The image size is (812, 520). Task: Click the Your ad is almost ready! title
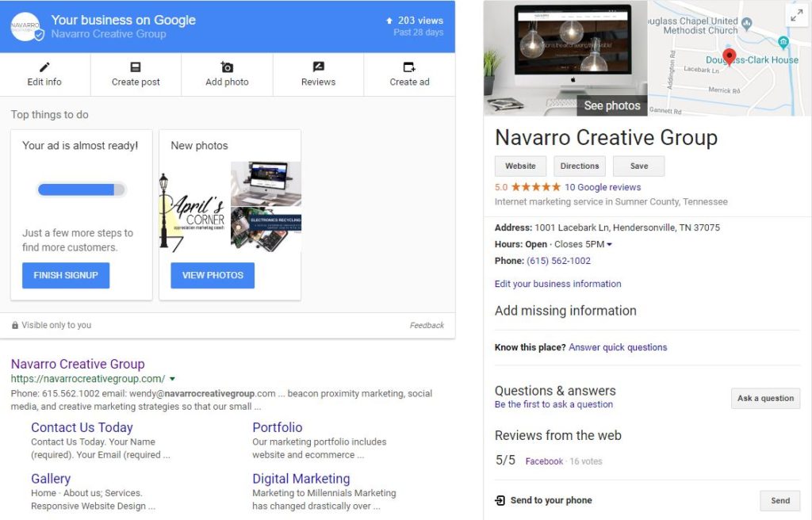point(80,146)
